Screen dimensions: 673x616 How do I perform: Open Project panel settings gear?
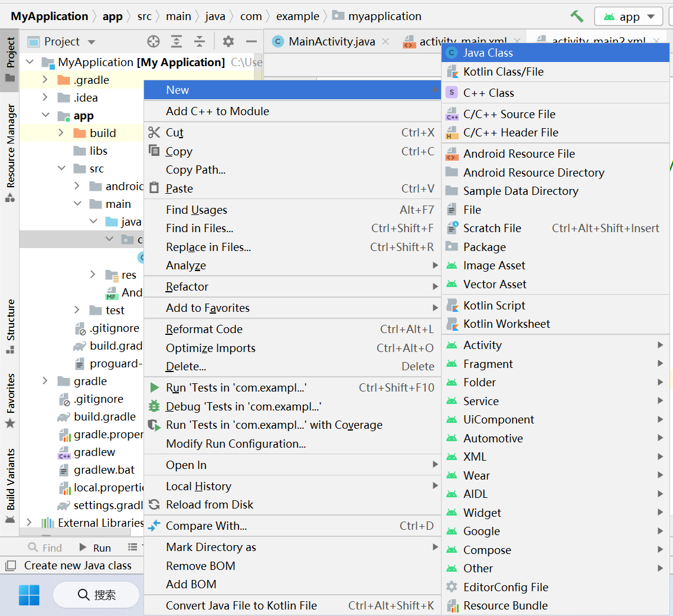(x=228, y=41)
